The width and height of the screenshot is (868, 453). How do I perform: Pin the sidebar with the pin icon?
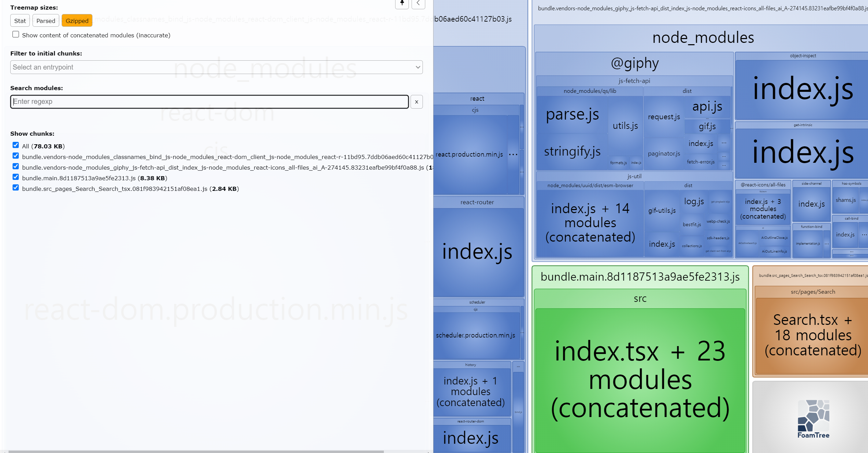(x=402, y=3)
